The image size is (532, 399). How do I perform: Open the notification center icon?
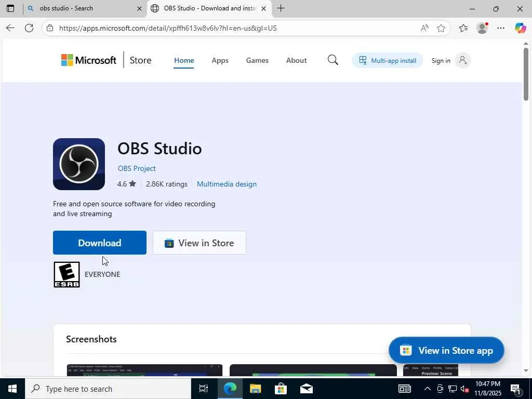(516, 389)
